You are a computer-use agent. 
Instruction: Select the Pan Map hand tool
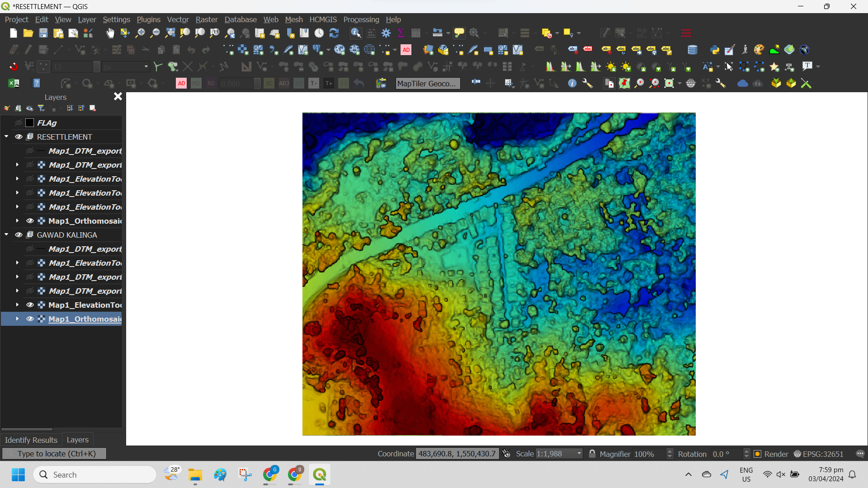110,33
